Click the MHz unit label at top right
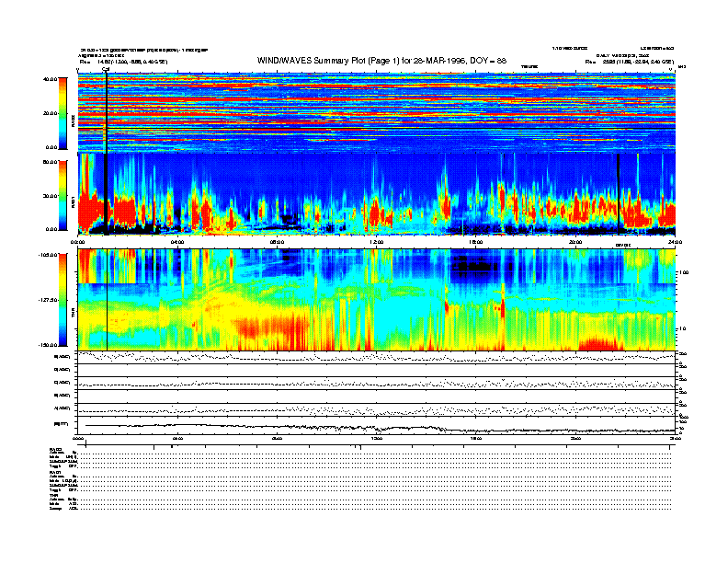The image size is (728, 563). click(x=681, y=67)
